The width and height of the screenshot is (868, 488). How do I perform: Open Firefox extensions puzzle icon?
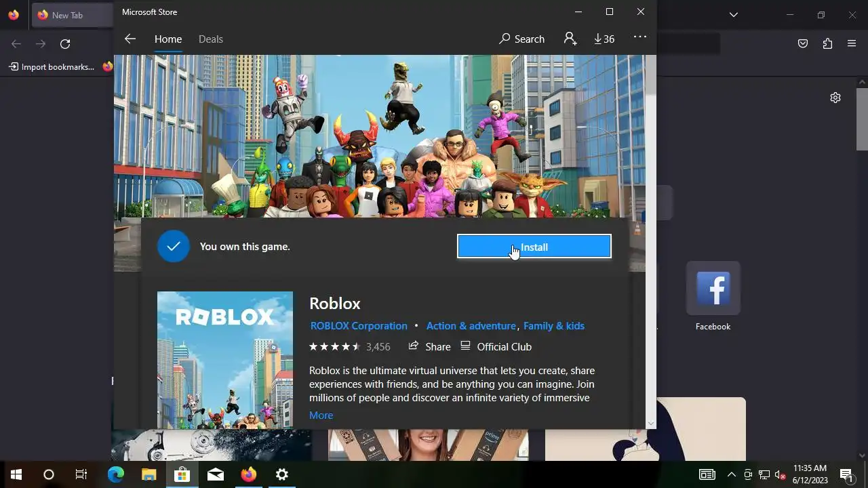tap(827, 44)
